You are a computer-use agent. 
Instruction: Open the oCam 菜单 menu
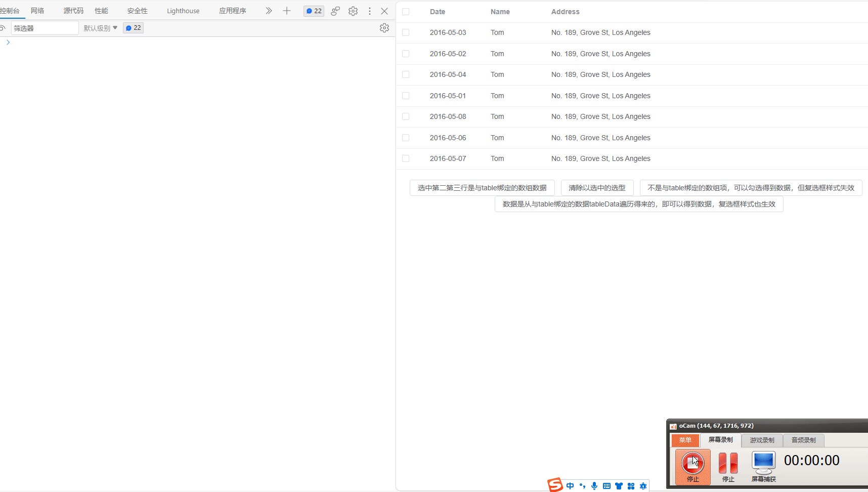coord(685,440)
